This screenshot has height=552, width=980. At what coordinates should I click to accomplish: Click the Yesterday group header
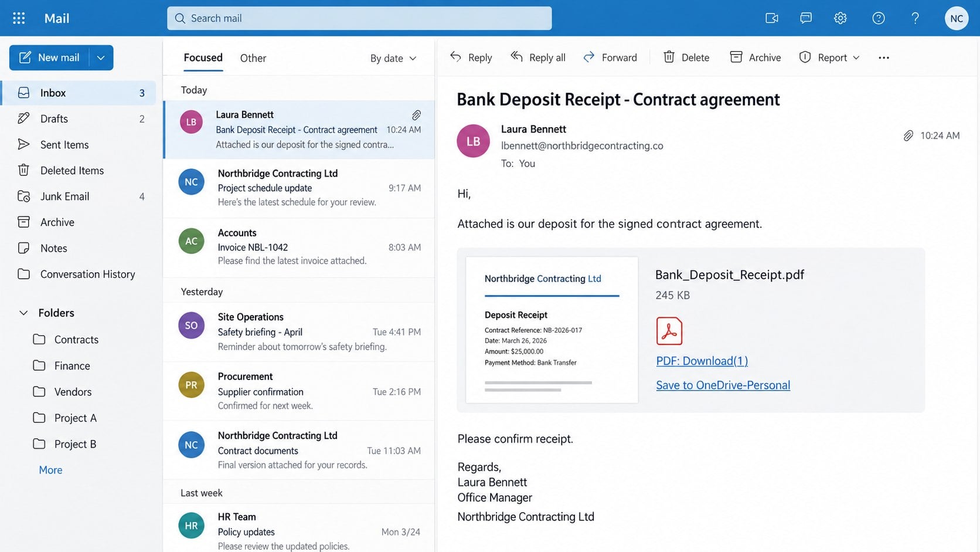pyautogui.click(x=202, y=292)
